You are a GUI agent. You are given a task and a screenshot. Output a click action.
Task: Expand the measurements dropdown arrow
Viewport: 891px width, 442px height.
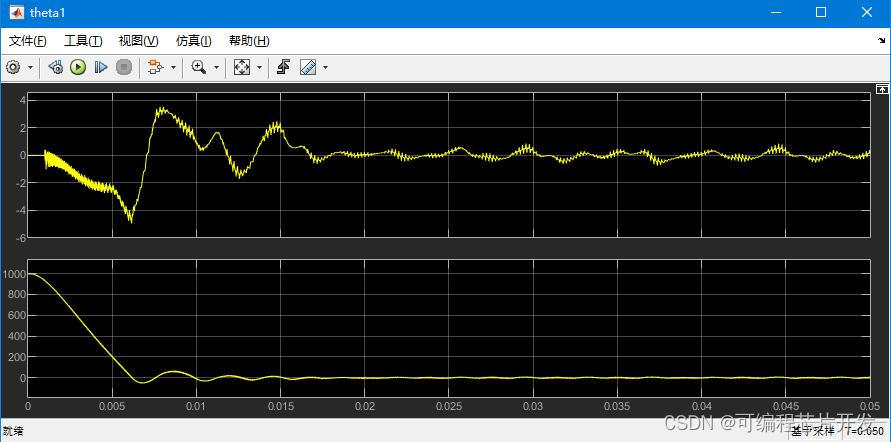(x=325, y=68)
